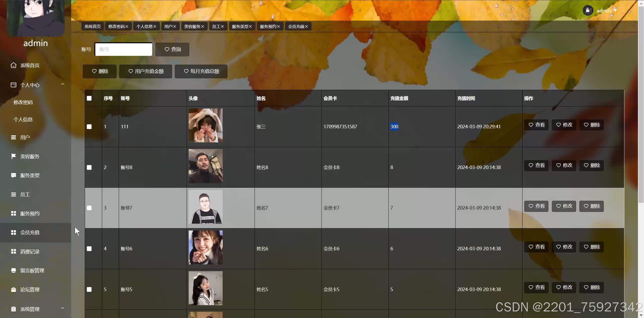Screen dimensions: 644x318
Task: Expand the 系统管理 submenu arrow
Action: (63, 308)
